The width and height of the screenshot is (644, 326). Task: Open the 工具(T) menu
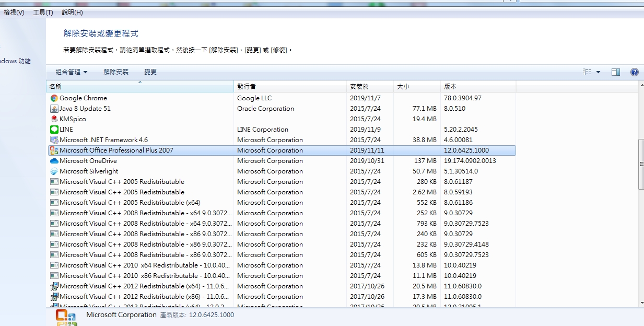43,12
